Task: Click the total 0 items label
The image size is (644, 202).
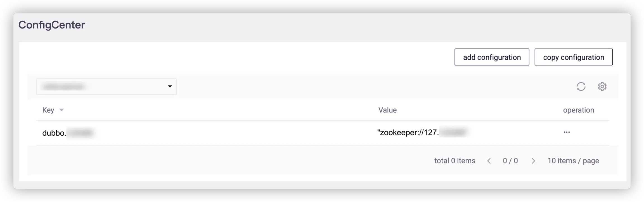Action: (x=454, y=161)
